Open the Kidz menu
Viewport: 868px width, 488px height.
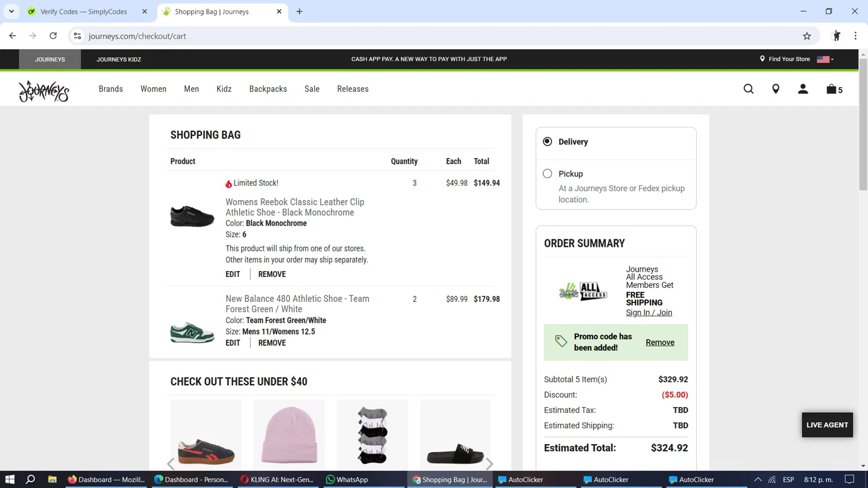tap(224, 89)
